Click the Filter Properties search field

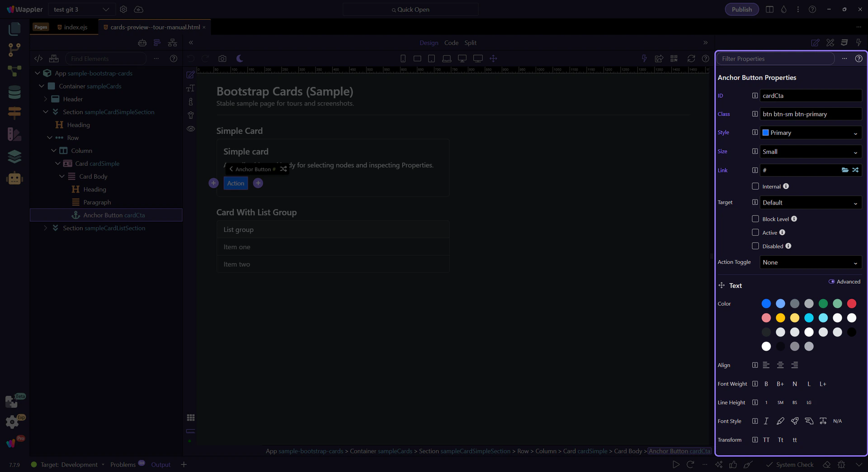coord(775,59)
